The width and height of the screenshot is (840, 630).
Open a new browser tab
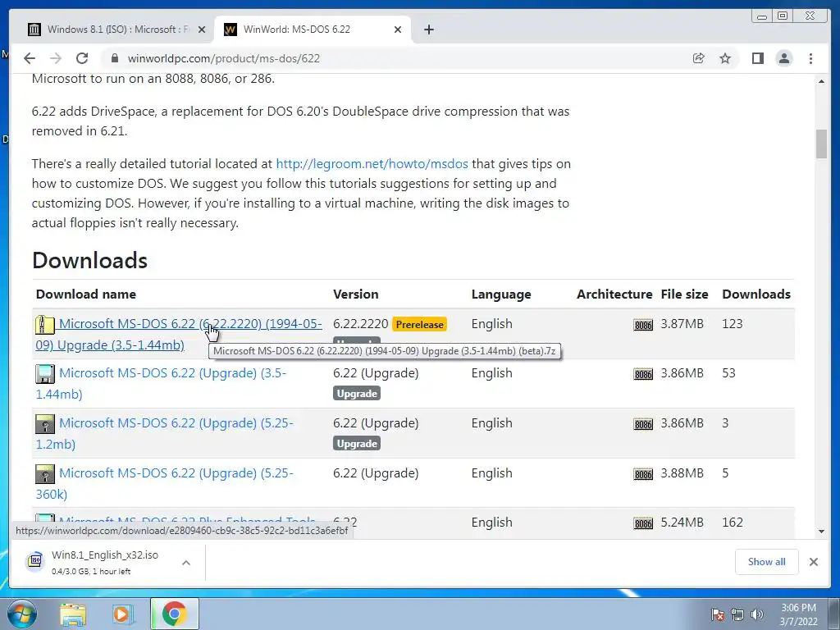[x=428, y=30]
